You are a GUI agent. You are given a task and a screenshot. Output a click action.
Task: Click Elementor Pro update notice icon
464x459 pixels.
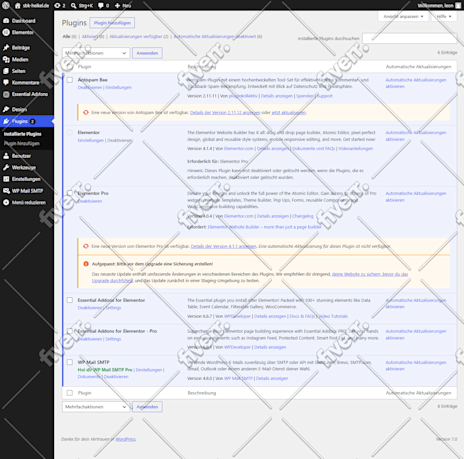[x=86, y=246]
